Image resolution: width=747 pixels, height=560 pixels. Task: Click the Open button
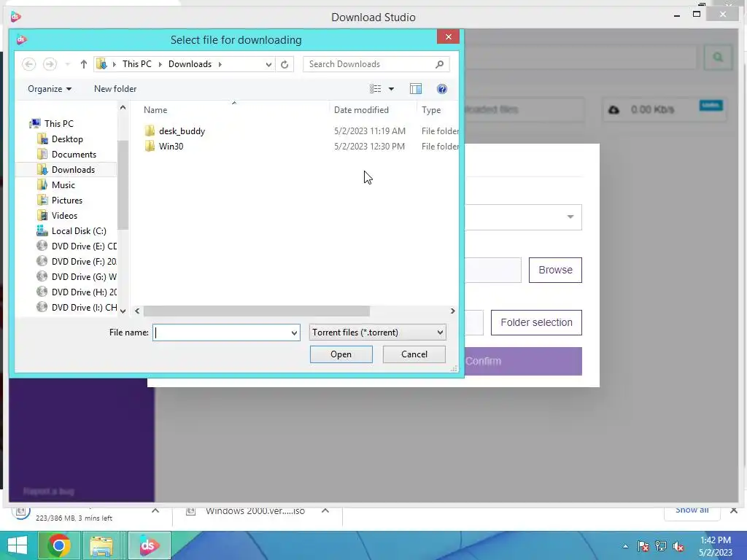click(341, 354)
